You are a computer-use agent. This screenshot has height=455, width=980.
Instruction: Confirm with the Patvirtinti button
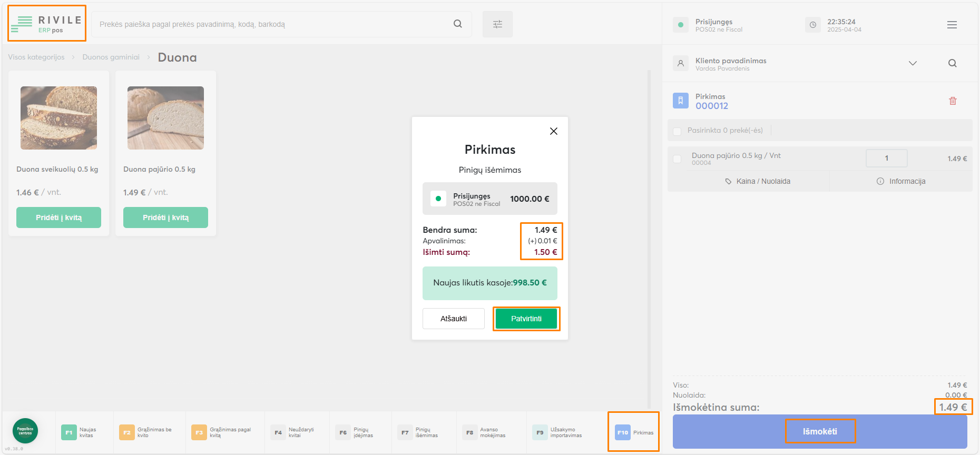tap(526, 319)
